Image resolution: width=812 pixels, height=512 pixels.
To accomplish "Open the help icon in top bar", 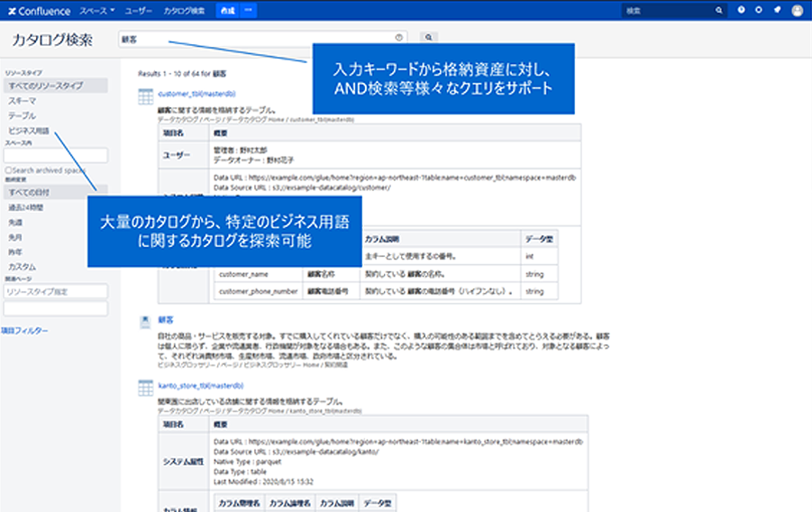I will [x=741, y=10].
